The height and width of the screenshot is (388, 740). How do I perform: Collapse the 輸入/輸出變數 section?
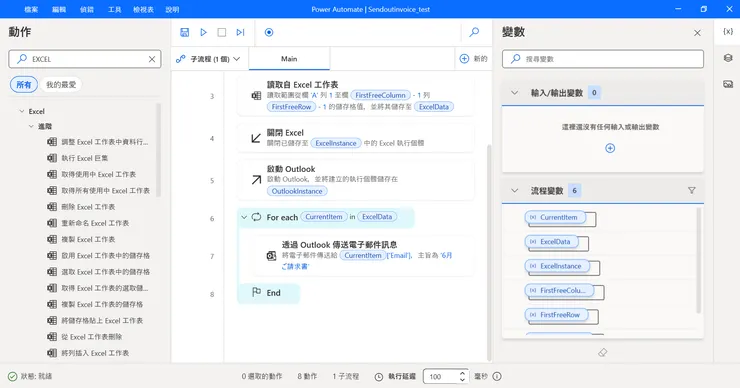click(x=515, y=93)
